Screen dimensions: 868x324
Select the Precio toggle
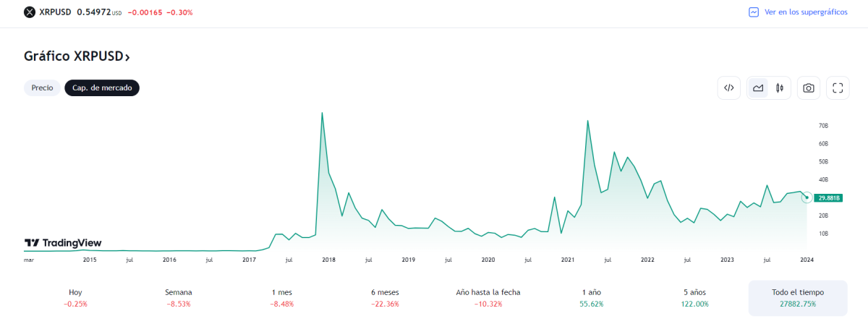42,88
